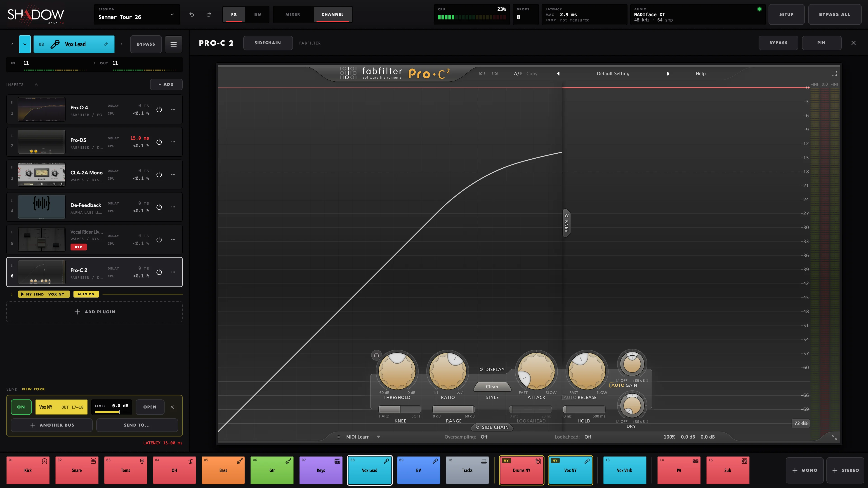Go to next channel arrow
Viewport: 868px width, 488px height.
click(x=122, y=44)
